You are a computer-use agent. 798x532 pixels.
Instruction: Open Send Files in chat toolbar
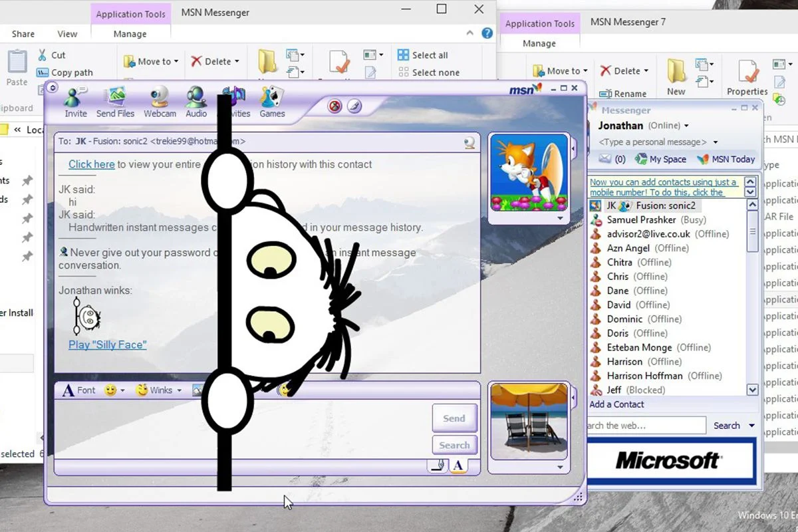tap(115, 102)
